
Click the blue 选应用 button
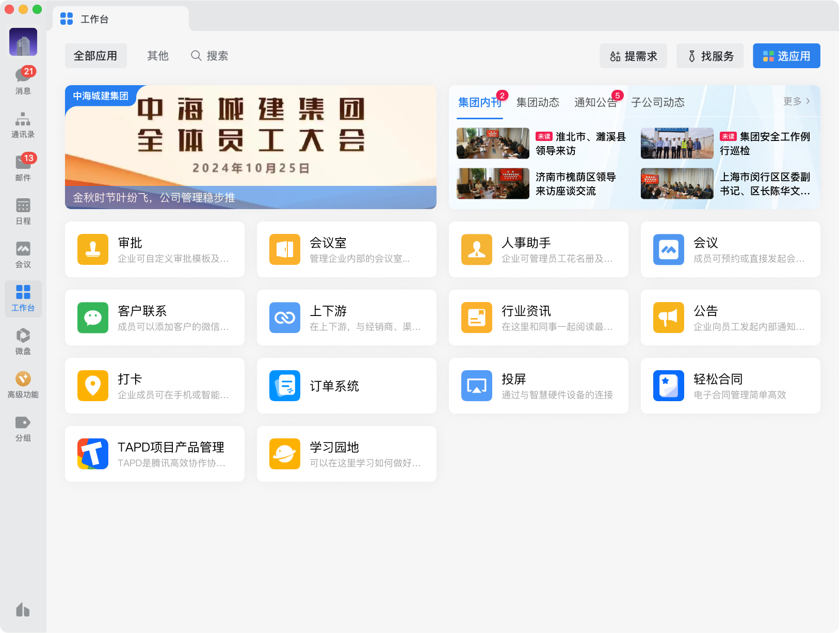tap(786, 56)
